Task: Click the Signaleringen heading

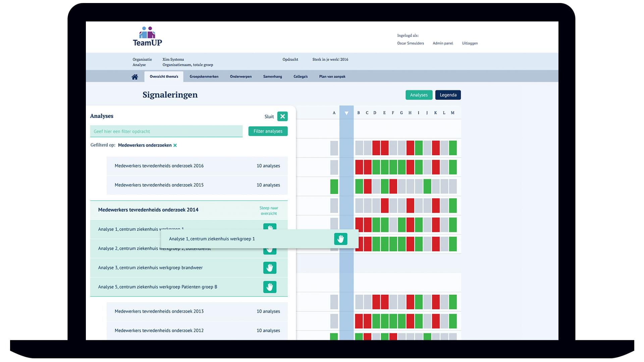Action: [x=170, y=95]
